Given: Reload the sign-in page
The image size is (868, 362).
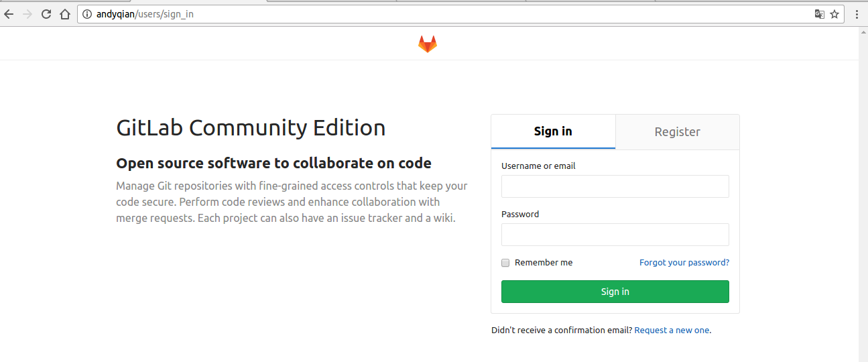Looking at the screenshot, I should [46, 14].
